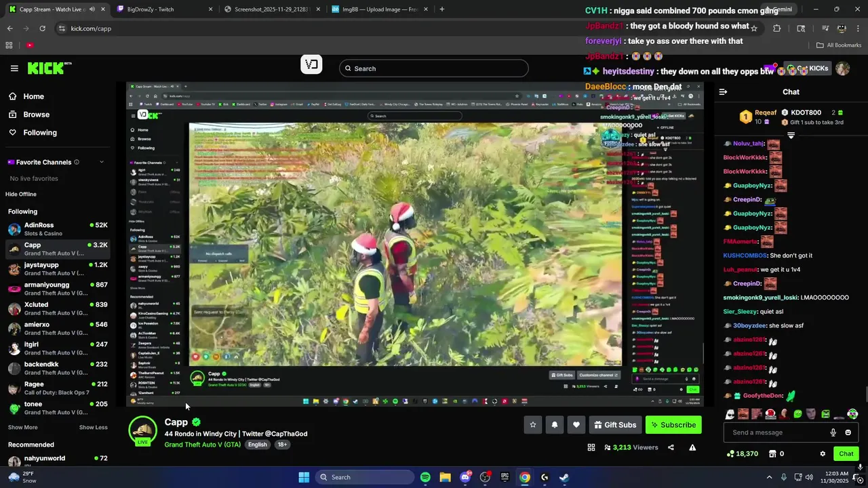Show hidden icons chevron in system tray
868x488 pixels.
[x=769, y=477]
